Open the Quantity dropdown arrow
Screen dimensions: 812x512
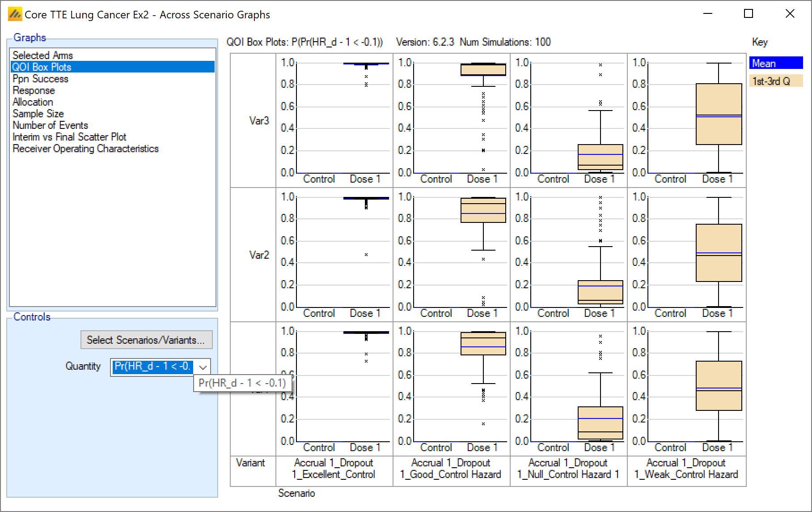point(203,367)
